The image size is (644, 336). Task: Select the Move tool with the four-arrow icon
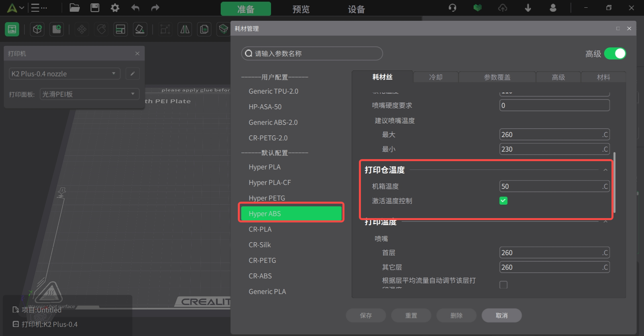pos(82,29)
